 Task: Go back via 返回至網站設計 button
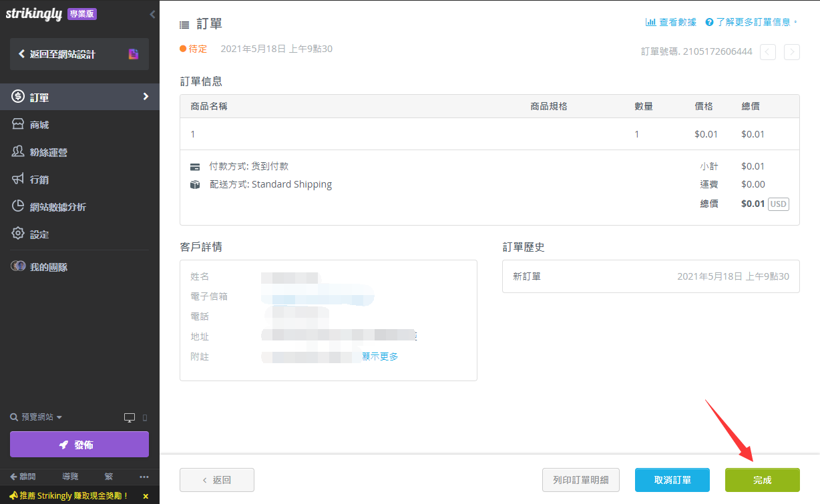point(79,54)
